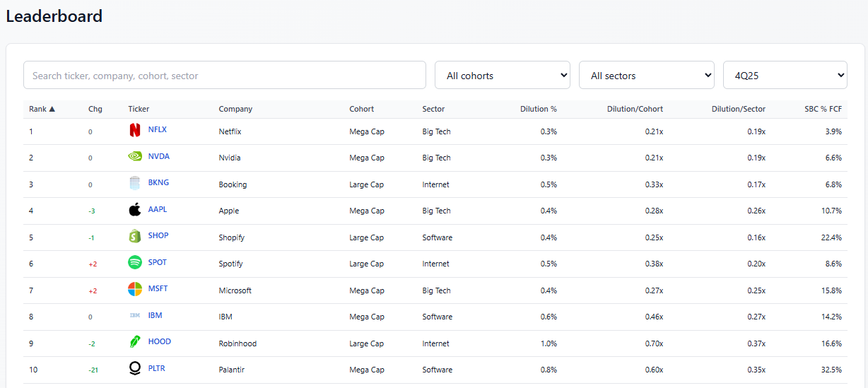Click the Netflix logo icon

tap(135, 130)
